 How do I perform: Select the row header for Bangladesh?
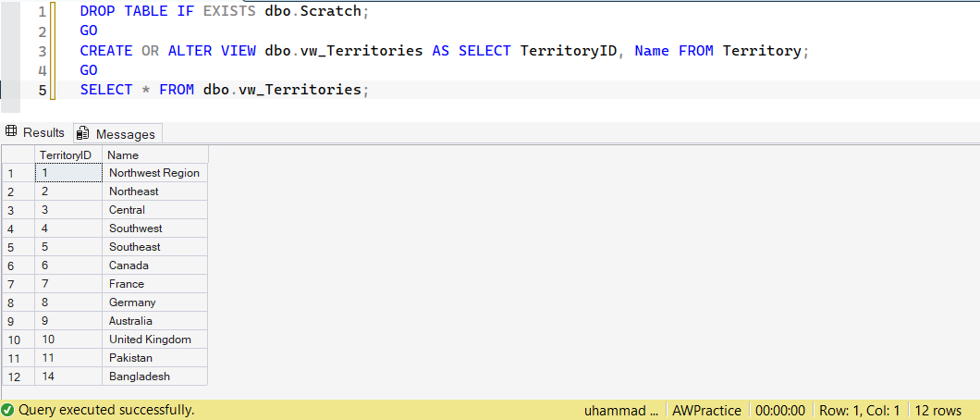pos(18,377)
